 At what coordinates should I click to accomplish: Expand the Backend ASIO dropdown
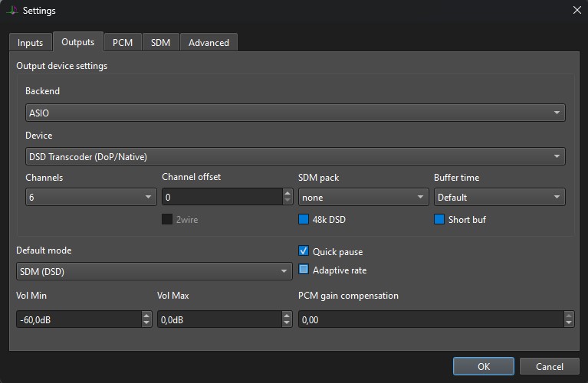[295, 113]
